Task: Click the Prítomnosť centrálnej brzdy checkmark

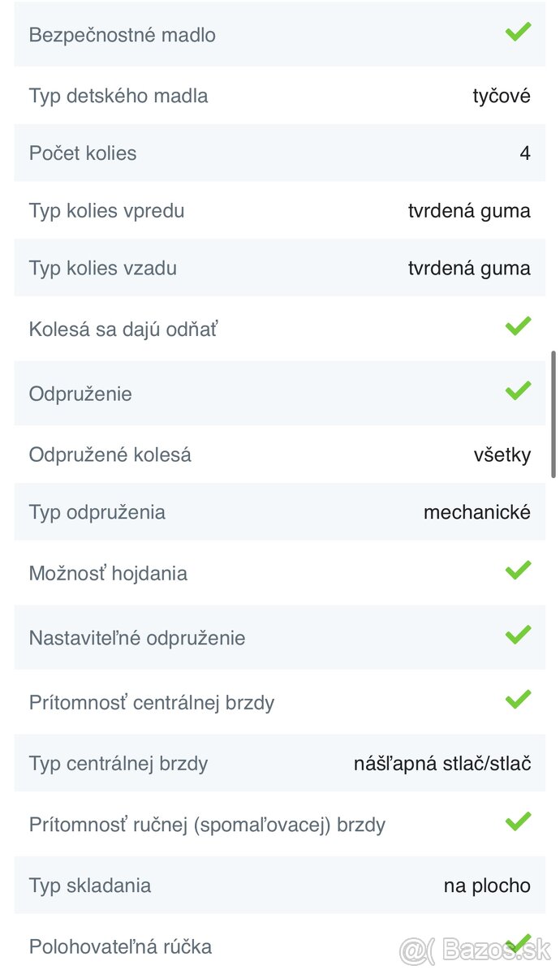Action: pos(518,700)
